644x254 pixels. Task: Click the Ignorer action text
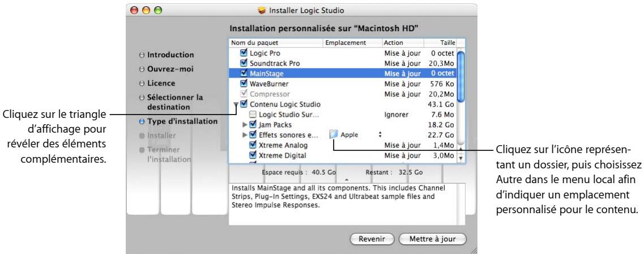[396, 115]
